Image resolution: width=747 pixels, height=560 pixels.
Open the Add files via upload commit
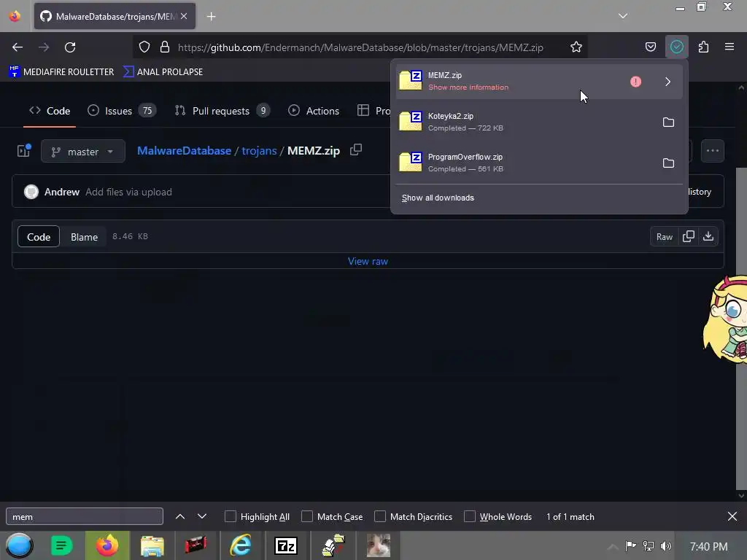128,192
